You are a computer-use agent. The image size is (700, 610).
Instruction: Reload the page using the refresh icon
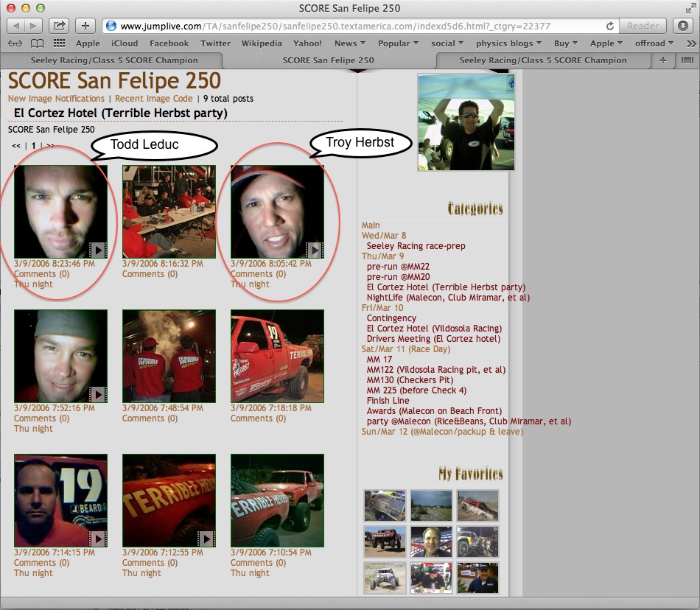pos(610,26)
